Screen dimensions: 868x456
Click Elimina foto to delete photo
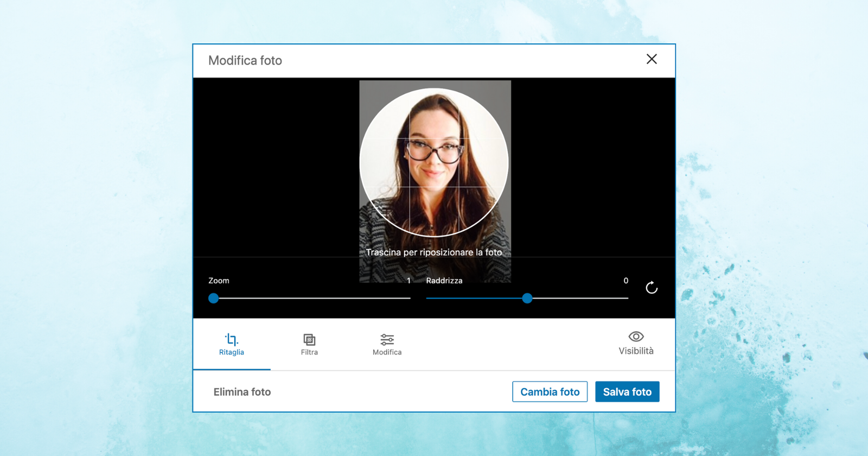(x=242, y=392)
